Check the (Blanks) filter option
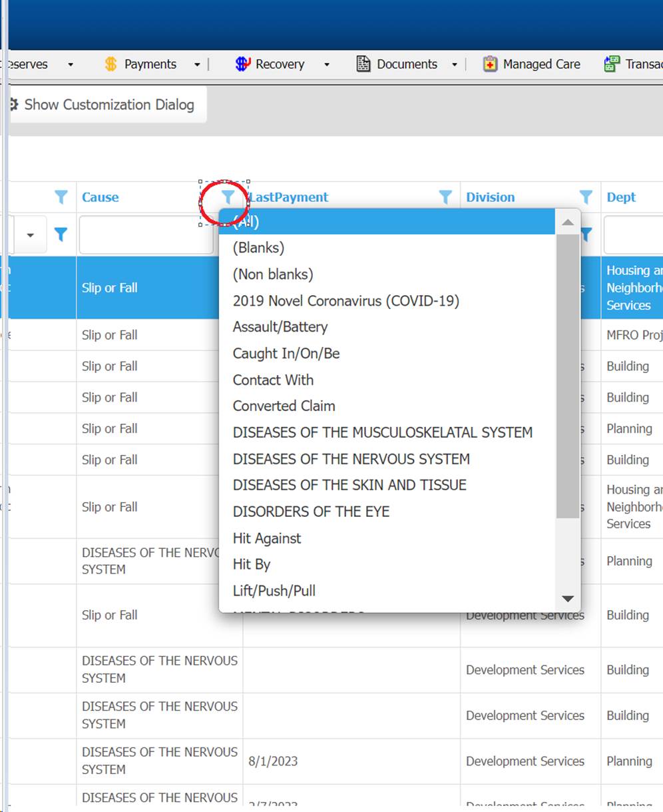The width and height of the screenshot is (663, 812). [258, 247]
